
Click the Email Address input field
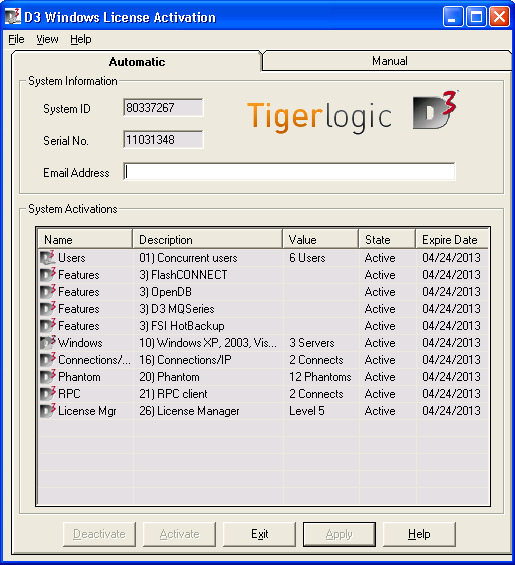coord(289,172)
